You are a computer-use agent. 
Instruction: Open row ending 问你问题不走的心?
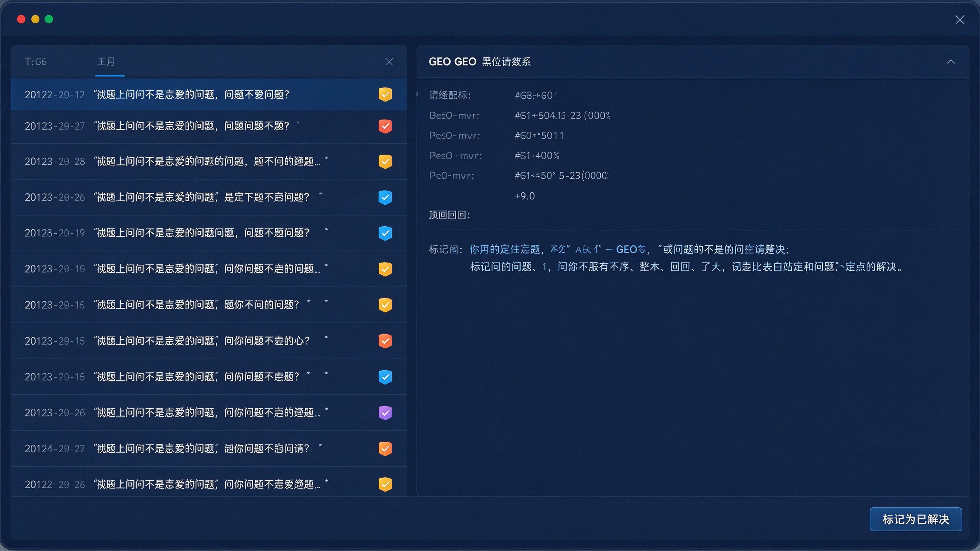(209, 341)
